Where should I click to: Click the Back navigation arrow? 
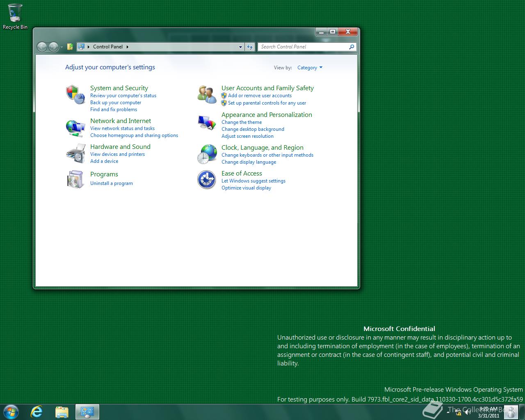click(x=42, y=47)
